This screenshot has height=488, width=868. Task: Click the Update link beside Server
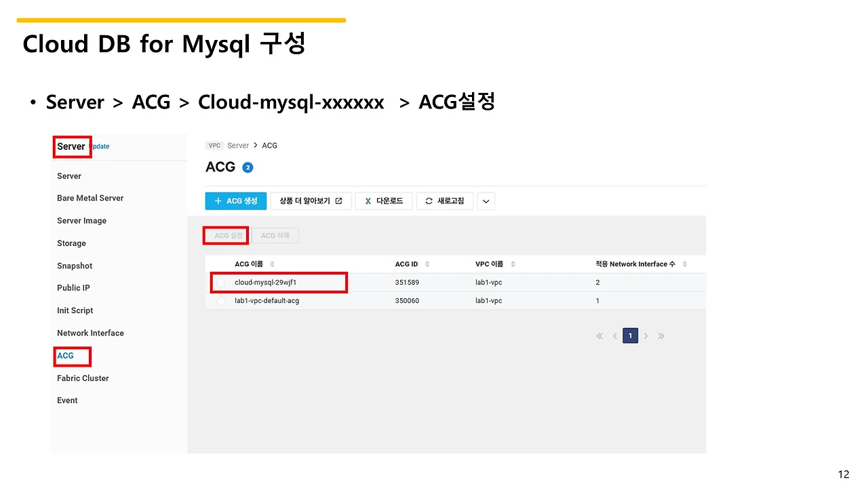(x=100, y=146)
